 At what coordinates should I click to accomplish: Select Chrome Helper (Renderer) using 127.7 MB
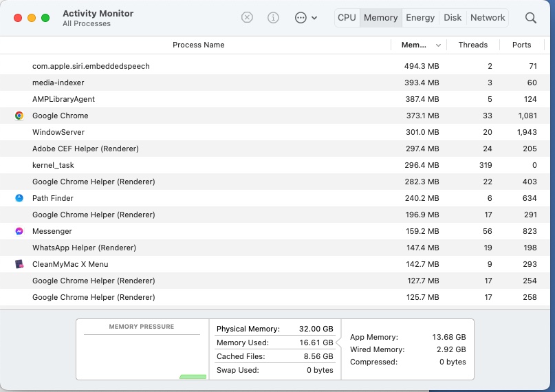coord(94,281)
